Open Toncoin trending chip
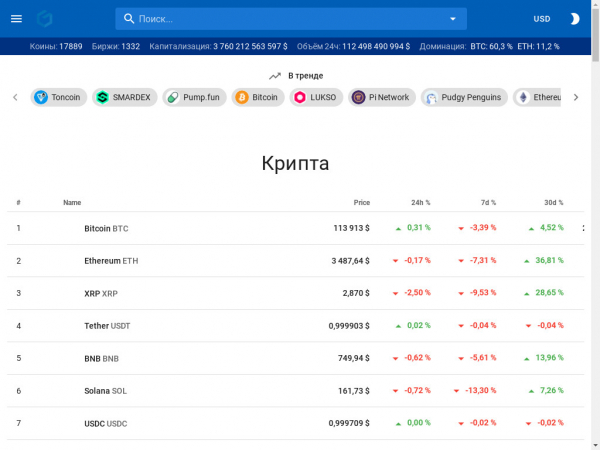Viewport: 600px width, 450px height. (59, 97)
